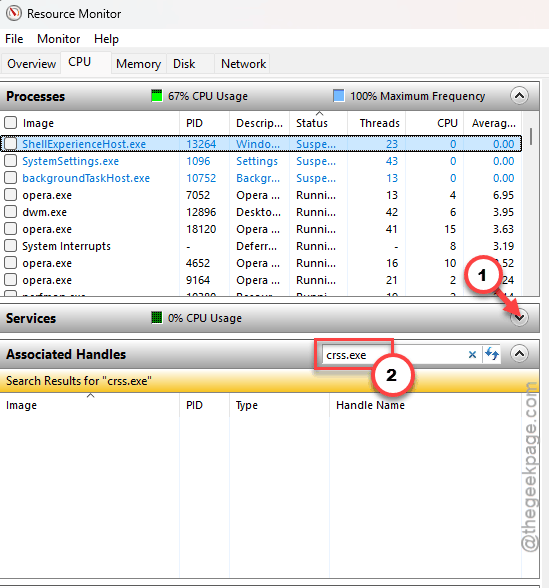
Task: Click the 6.95 average CPU value
Action: [503, 195]
